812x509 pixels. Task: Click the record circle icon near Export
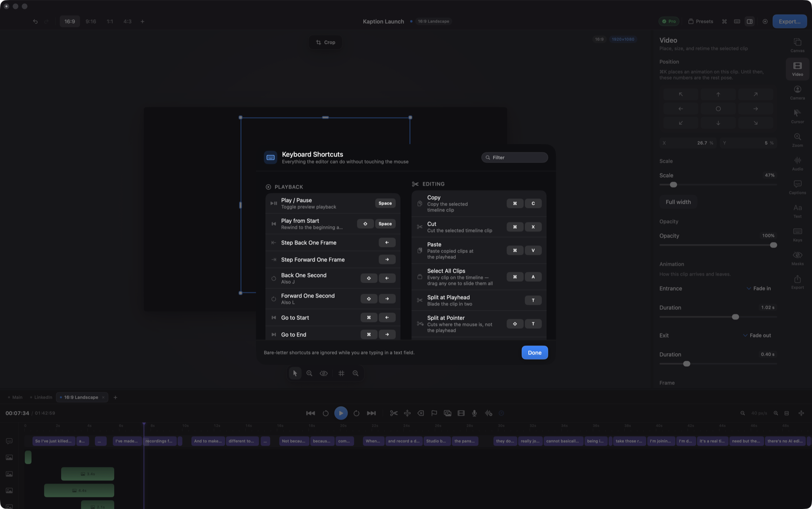765,21
